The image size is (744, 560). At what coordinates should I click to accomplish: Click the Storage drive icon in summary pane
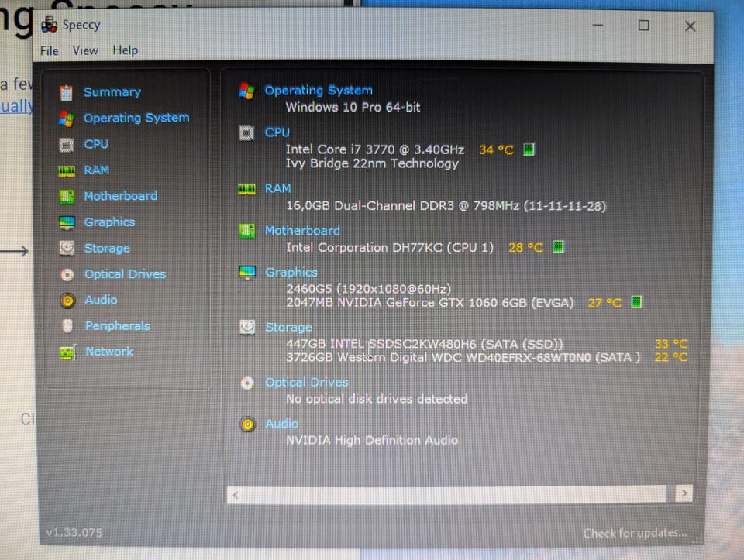click(247, 327)
